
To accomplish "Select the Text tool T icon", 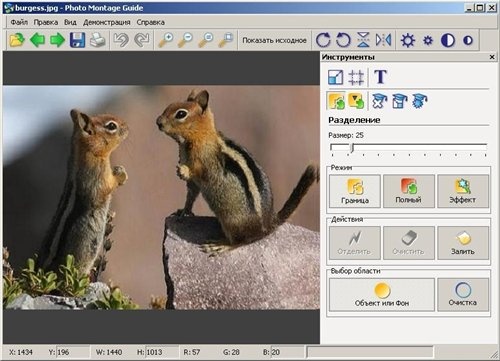I will click(x=380, y=77).
